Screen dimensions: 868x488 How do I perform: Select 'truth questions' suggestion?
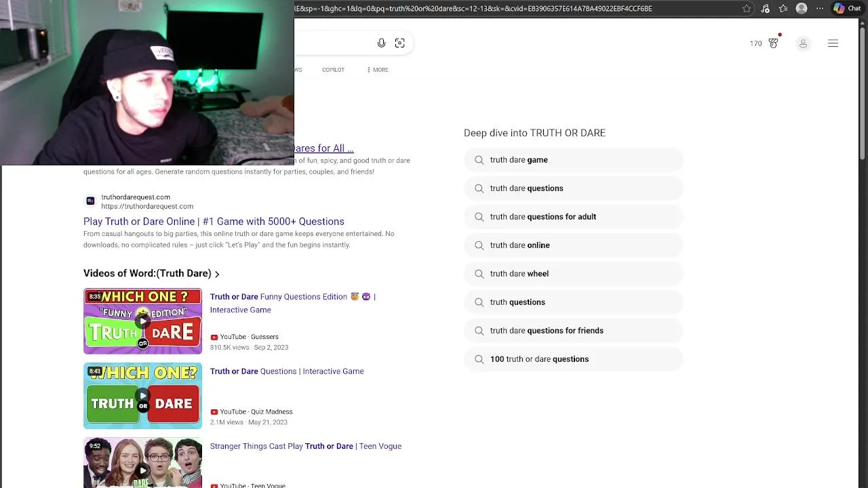[573, 302]
